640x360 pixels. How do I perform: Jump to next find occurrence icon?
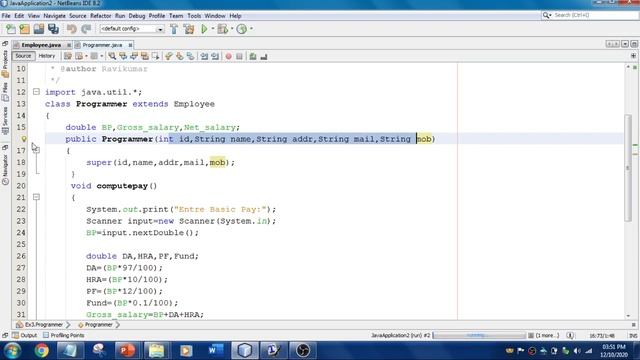coord(133,56)
